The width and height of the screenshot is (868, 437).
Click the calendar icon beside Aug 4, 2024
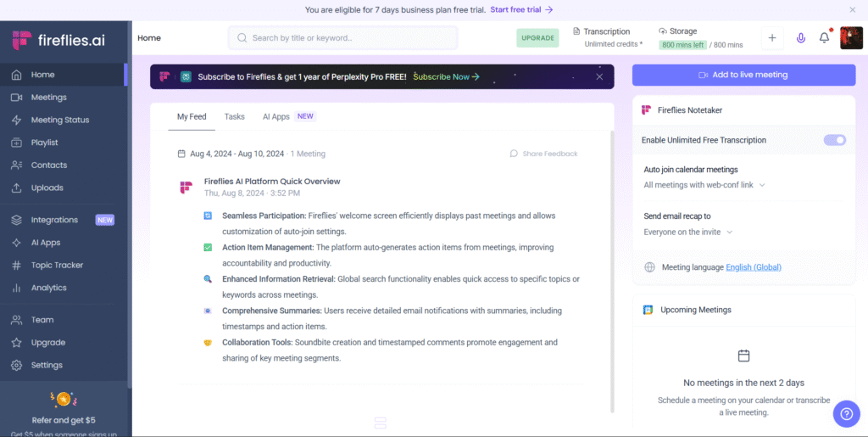pyautogui.click(x=181, y=154)
